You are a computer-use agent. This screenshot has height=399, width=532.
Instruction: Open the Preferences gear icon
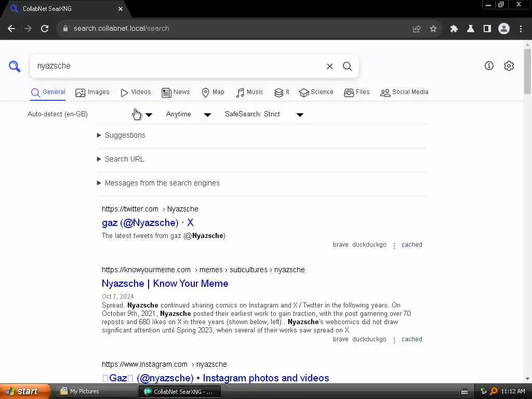509,66
